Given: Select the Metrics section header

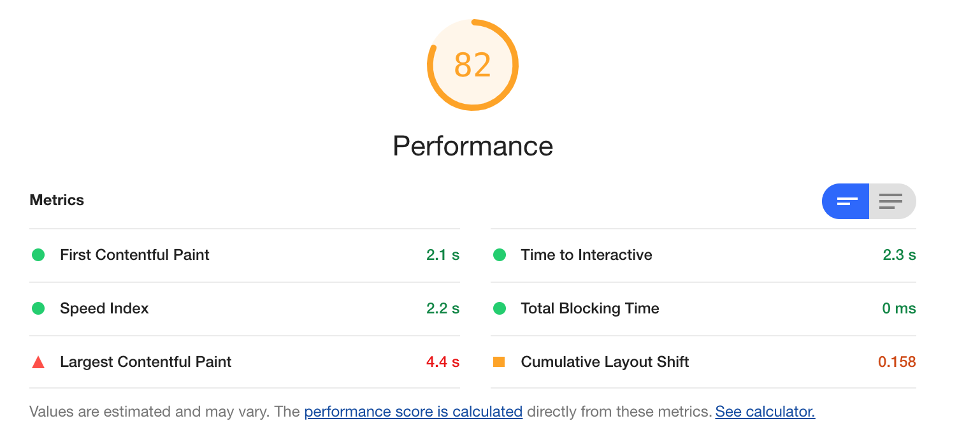Looking at the screenshot, I should tap(57, 199).
